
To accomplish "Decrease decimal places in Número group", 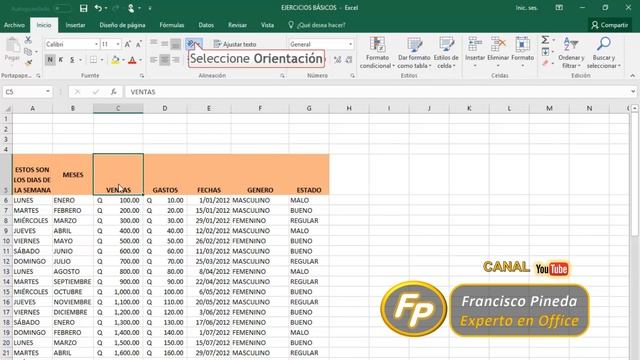I will [349, 60].
